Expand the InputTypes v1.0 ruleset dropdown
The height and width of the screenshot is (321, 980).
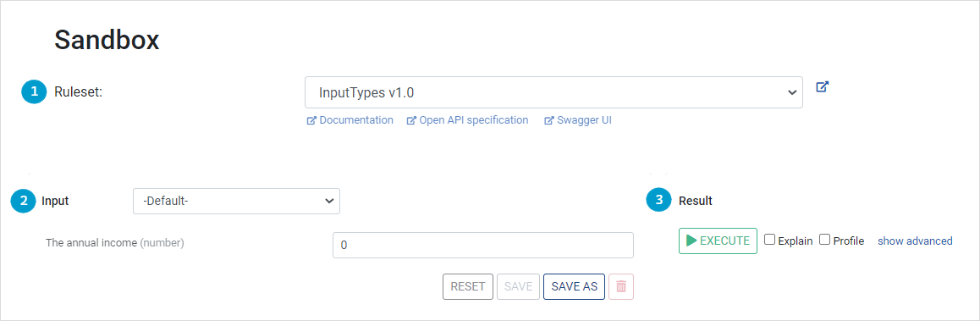coord(553,92)
